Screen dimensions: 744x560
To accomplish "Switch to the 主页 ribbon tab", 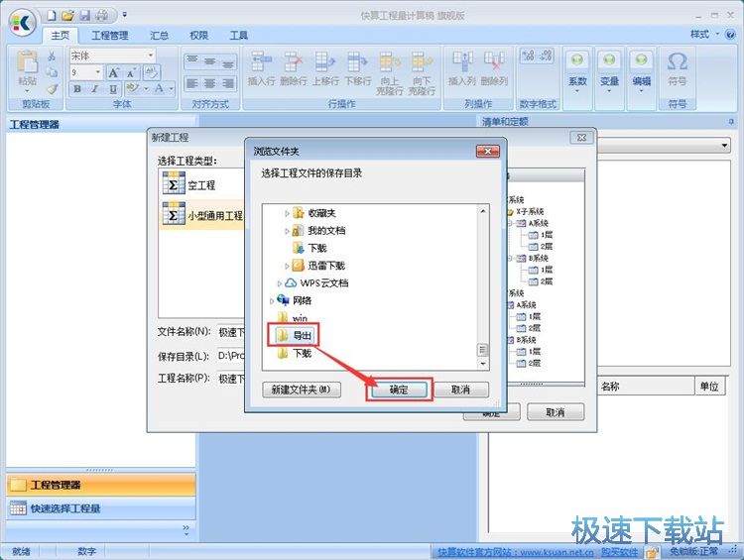I will click(61, 36).
